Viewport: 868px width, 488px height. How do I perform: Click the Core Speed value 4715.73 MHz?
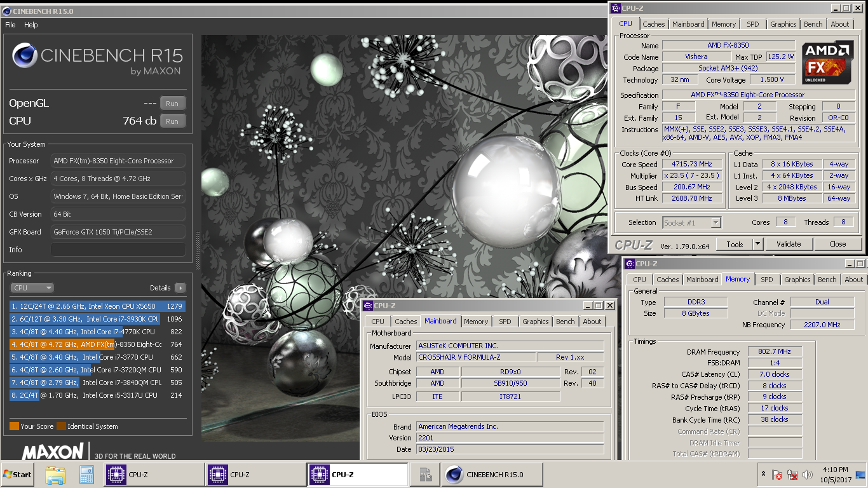click(692, 165)
